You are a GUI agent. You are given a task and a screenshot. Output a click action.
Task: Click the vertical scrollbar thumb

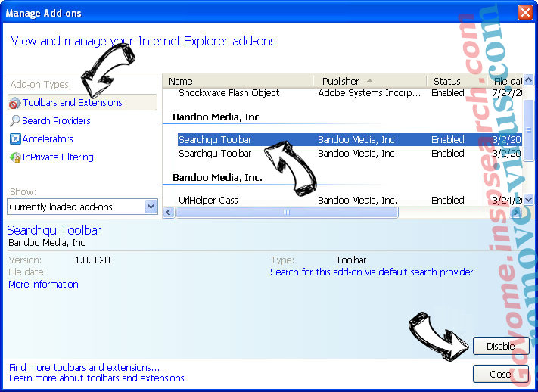click(529, 130)
